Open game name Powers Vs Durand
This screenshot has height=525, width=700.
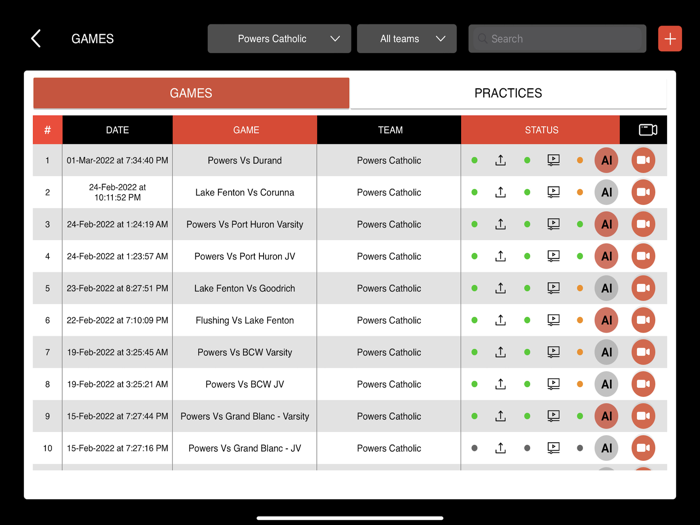tap(245, 160)
